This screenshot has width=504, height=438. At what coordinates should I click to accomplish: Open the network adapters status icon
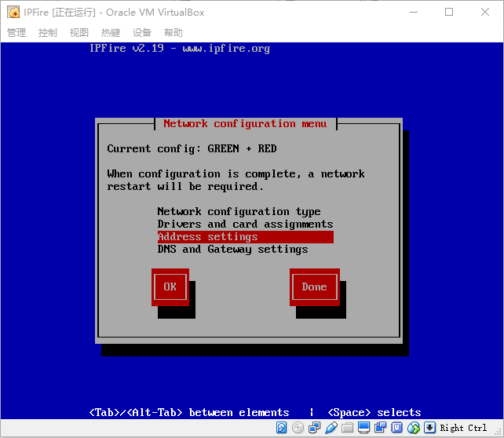click(x=314, y=428)
